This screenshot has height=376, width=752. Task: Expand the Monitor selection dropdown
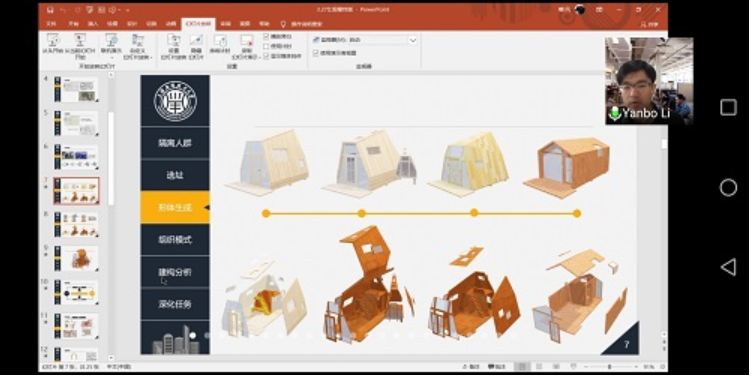(412, 40)
